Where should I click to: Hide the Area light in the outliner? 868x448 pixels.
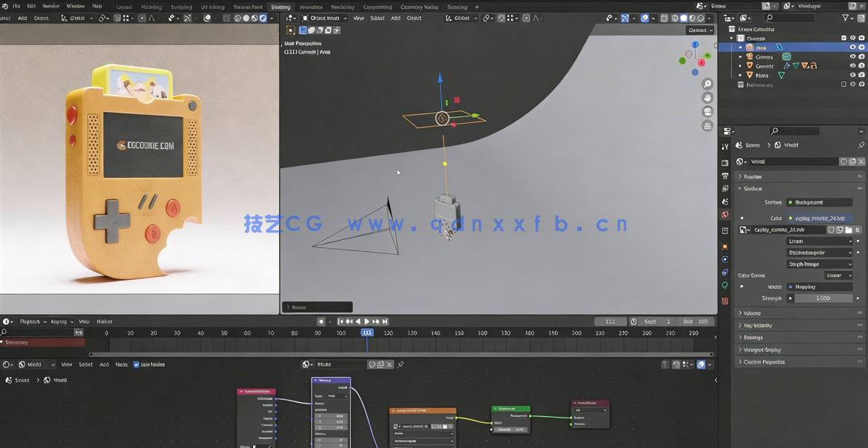click(852, 47)
